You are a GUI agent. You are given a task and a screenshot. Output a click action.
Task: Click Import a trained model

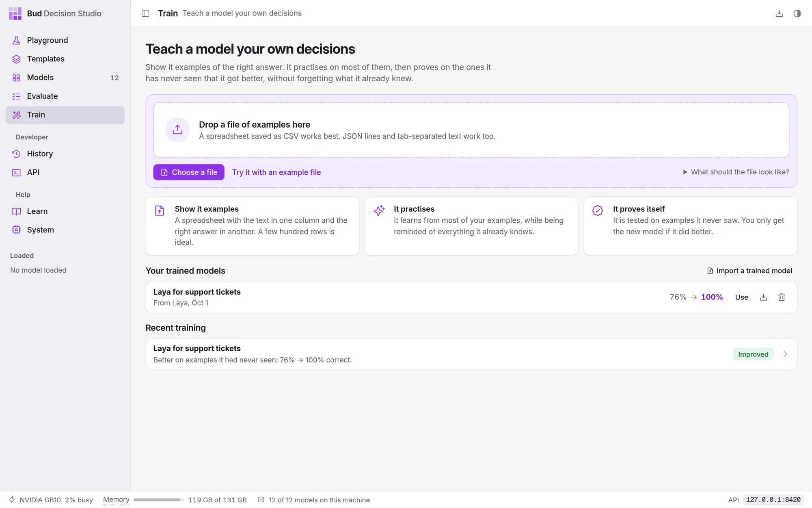[x=750, y=271]
